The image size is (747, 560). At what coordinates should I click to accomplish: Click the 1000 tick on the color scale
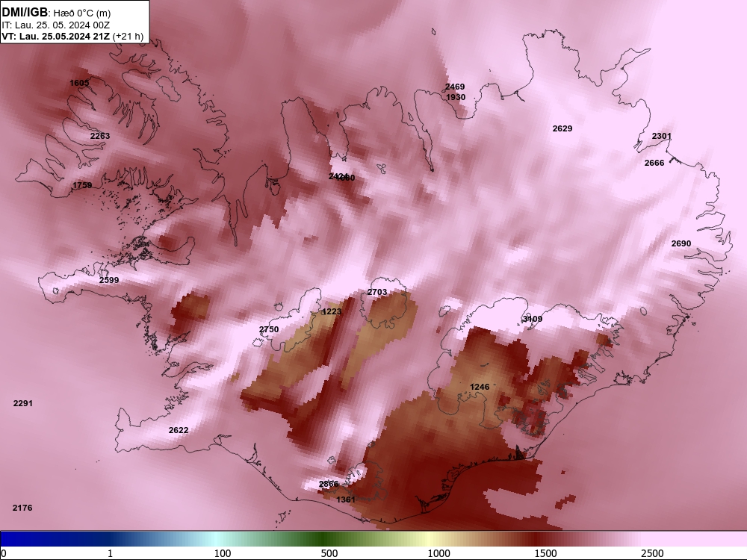[438, 553]
